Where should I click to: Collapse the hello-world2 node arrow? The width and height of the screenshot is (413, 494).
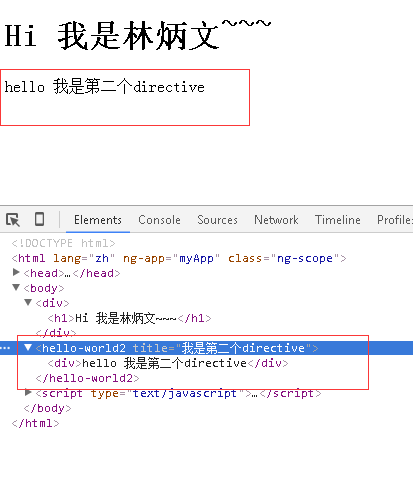point(28,347)
